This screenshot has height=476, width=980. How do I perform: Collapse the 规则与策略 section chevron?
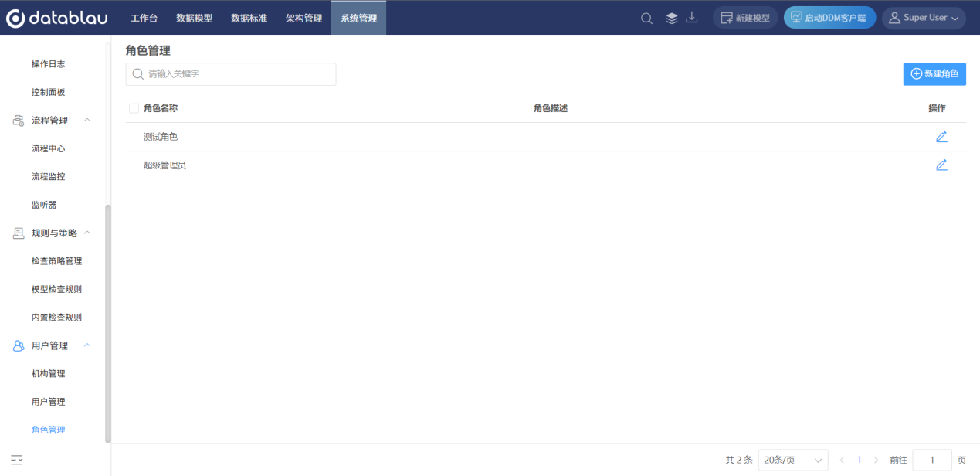point(87,233)
